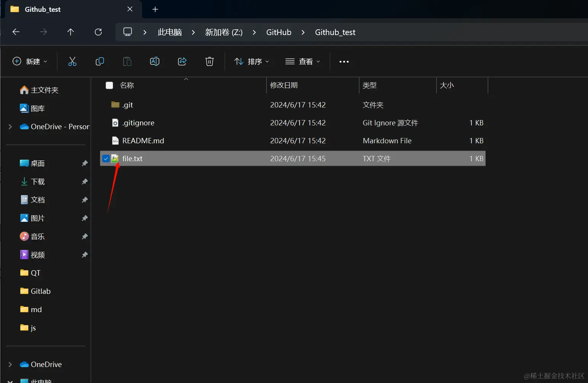Open the md folder in sidebar

31,309
